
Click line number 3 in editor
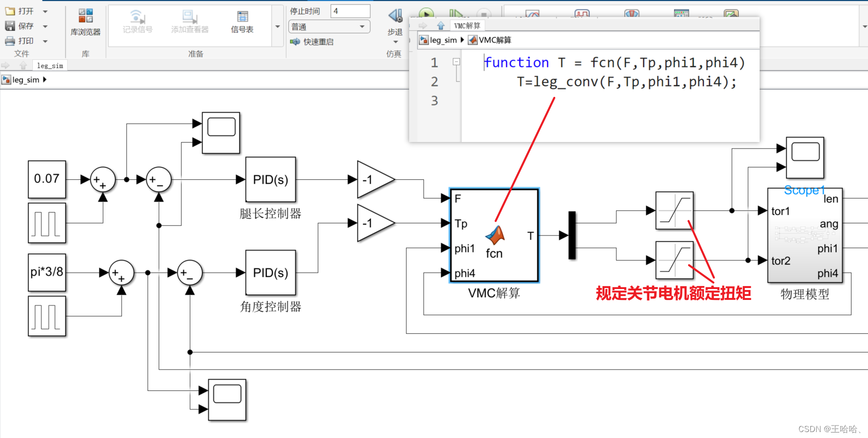pos(434,101)
